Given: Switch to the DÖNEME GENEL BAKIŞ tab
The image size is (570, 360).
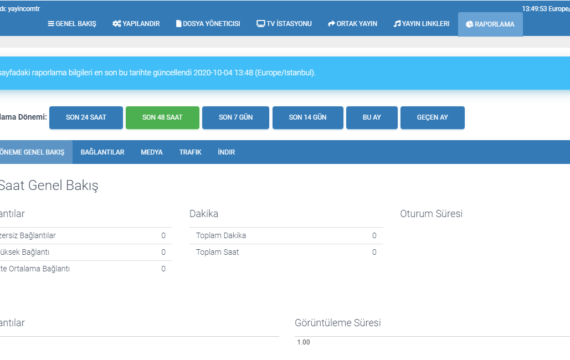Looking at the screenshot, I should click(x=35, y=152).
